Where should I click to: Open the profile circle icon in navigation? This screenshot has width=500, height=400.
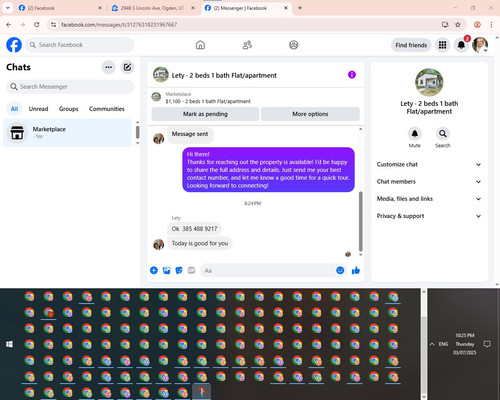coord(294,45)
